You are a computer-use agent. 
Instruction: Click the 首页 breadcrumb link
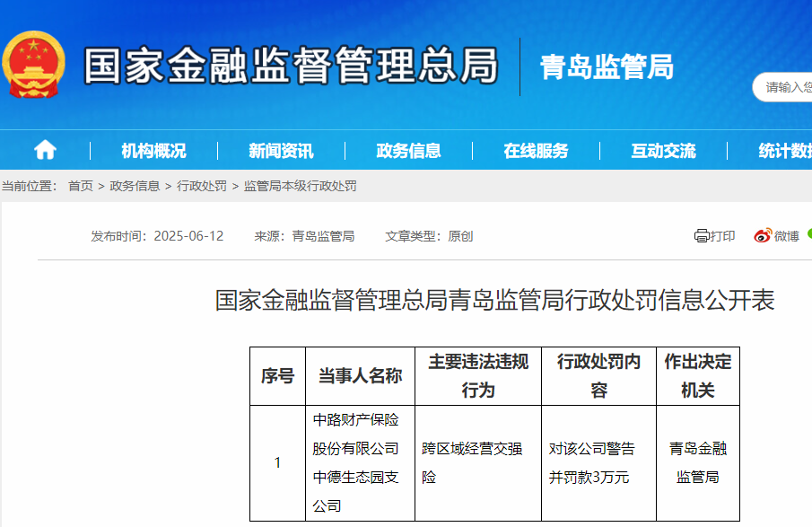click(x=81, y=186)
